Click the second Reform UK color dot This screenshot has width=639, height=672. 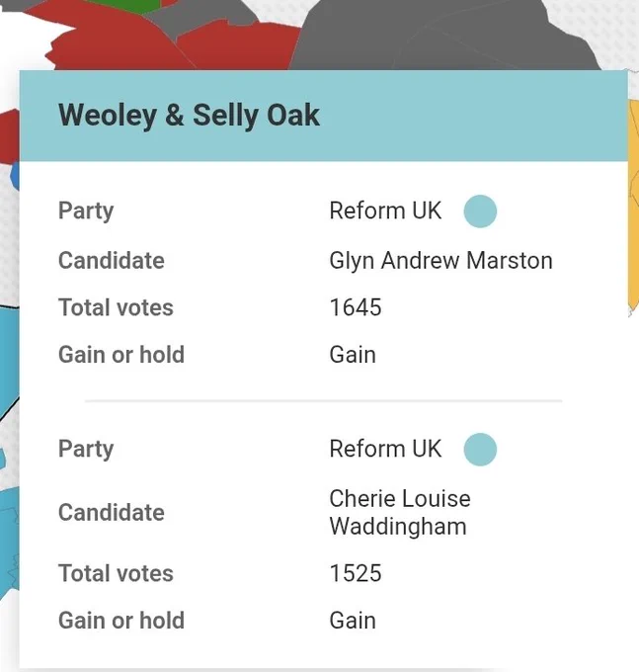coord(480,449)
